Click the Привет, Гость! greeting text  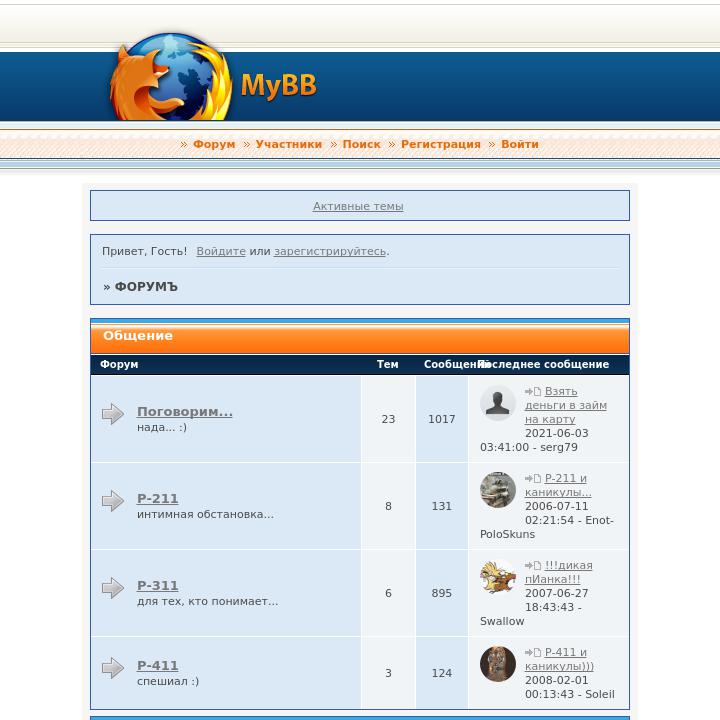145,251
